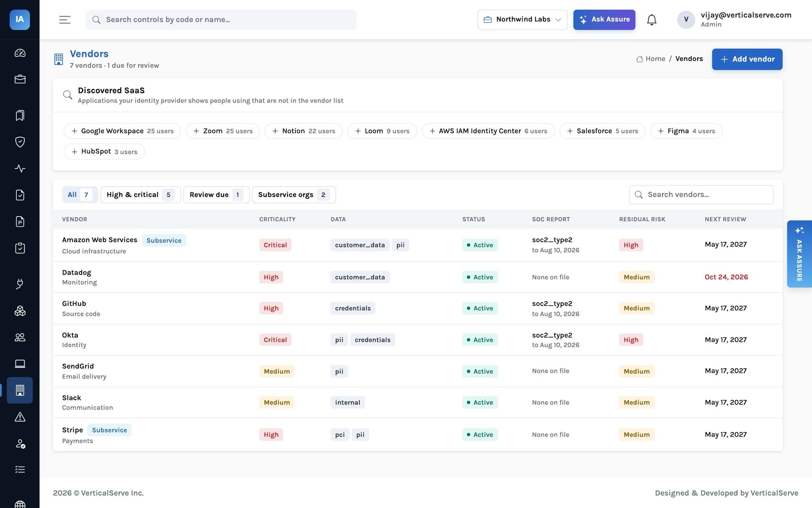Add discovered HubSpot app
The image size is (812, 508).
click(x=104, y=152)
